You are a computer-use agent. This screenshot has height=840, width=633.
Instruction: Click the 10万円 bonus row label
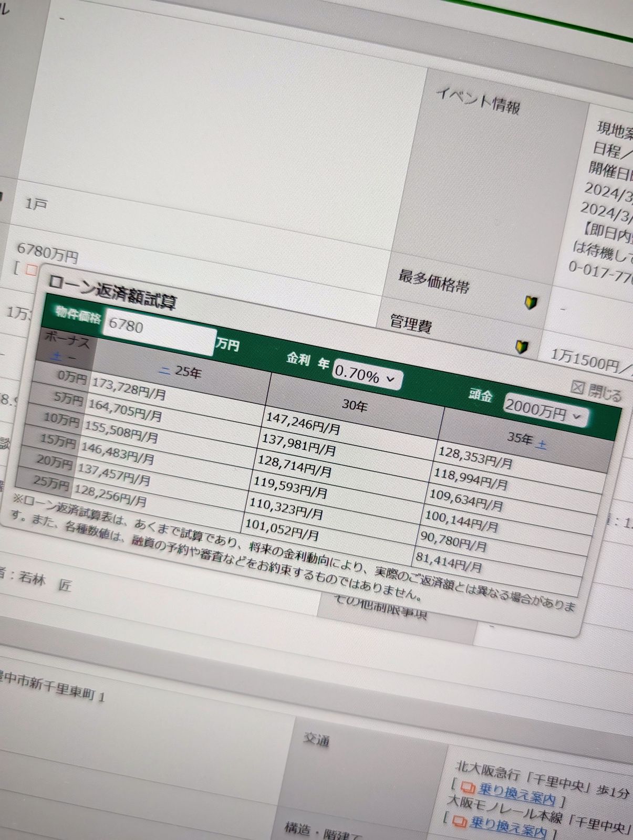pyautogui.click(x=61, y=419)
